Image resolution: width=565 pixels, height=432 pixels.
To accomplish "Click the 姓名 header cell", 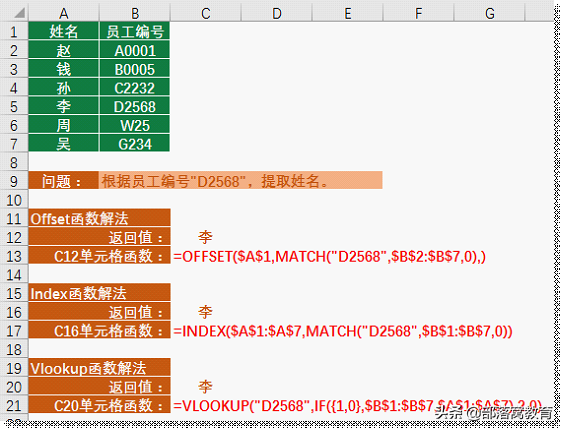I will [x=63, y=31].
